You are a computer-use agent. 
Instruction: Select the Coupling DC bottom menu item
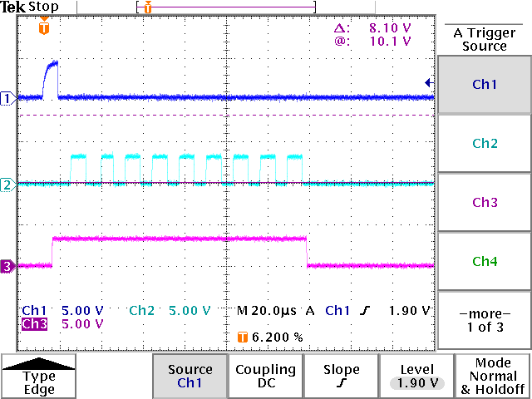pyautogui.click(x=265, y=377)
